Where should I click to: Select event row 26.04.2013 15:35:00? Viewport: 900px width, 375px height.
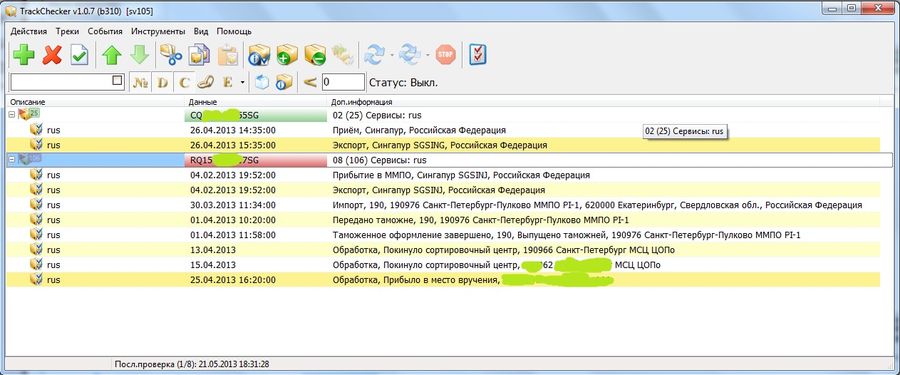point(443,145)
